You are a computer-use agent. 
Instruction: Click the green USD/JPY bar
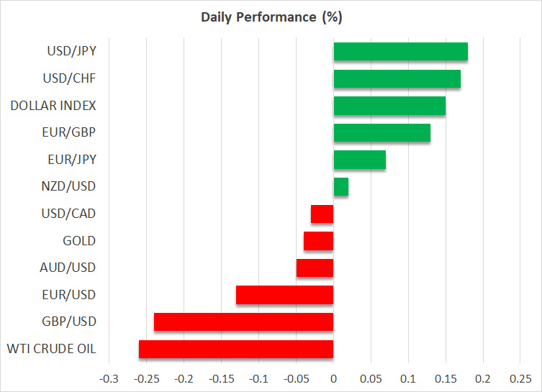pos(400,52)
